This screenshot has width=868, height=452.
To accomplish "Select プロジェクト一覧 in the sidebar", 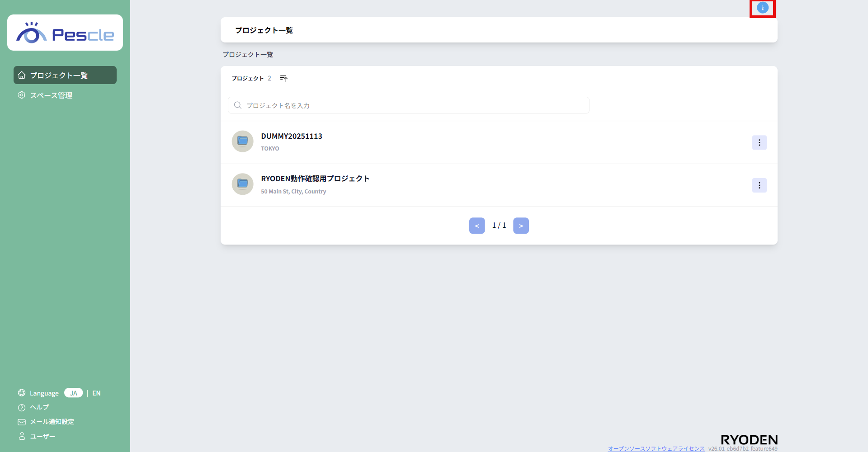I will [x=65, y=75].
